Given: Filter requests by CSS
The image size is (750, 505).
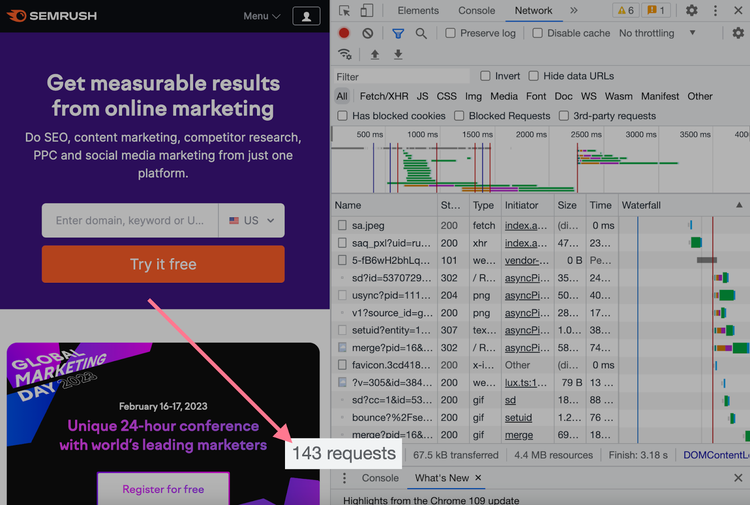Looking at the screenshot, I should [446, 96].
